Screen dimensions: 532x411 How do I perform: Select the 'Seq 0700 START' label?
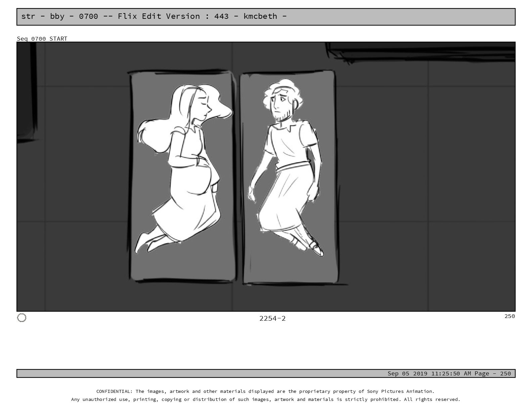tap(42, 39)
